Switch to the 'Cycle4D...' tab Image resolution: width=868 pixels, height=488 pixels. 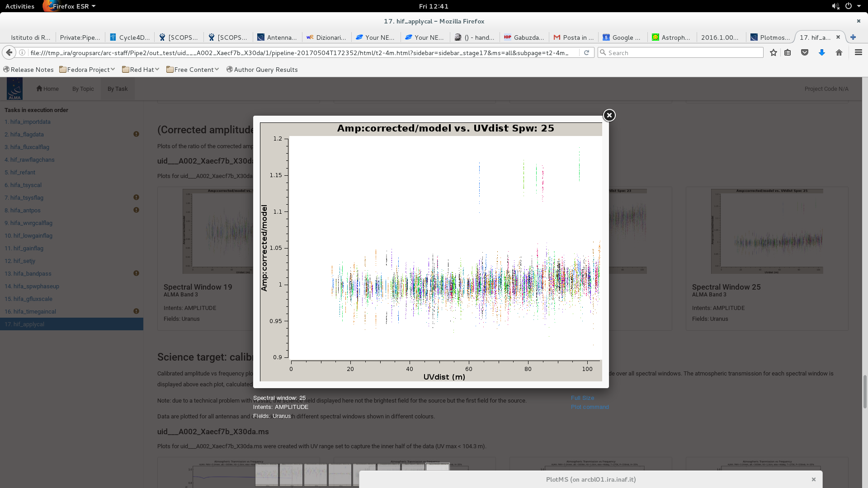(129, 37)
